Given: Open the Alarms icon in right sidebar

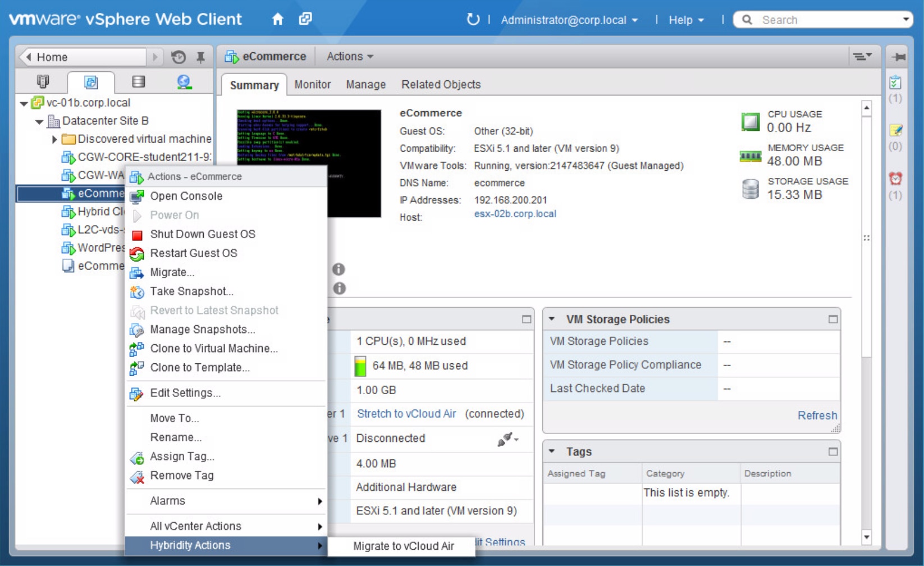Looking at the screenshot, I should 895,179.
